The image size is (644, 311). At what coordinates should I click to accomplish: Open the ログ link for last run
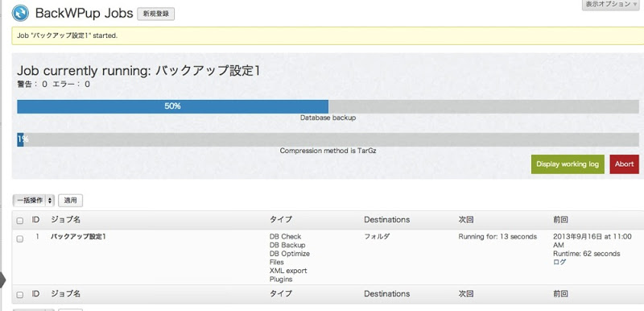tap(559, 262)
